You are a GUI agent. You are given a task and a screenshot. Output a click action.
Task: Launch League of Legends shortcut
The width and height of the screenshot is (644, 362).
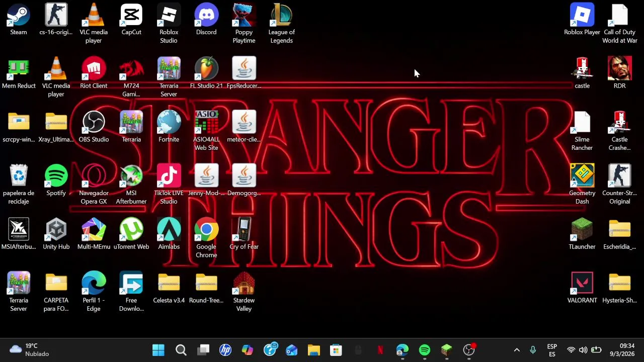click(x=281, y=24)
